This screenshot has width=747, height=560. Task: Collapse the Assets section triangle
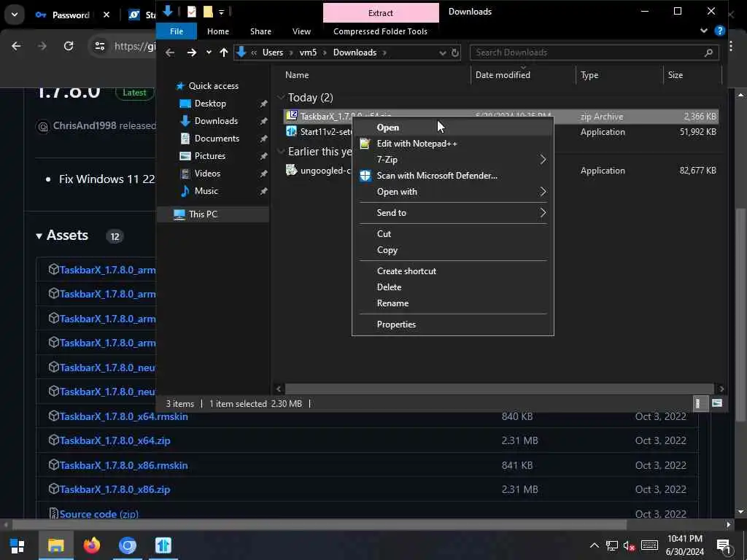[x=39, y=236]
